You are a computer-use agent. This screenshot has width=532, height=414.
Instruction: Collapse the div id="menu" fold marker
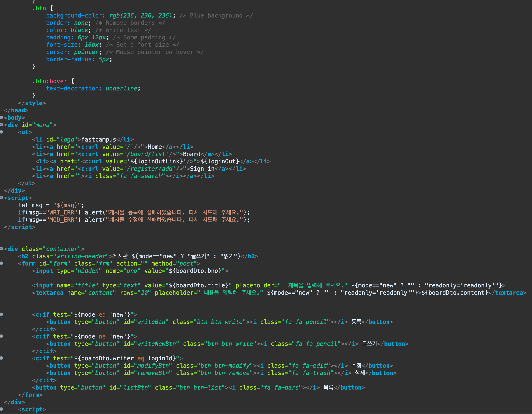(x=1, y=125)
